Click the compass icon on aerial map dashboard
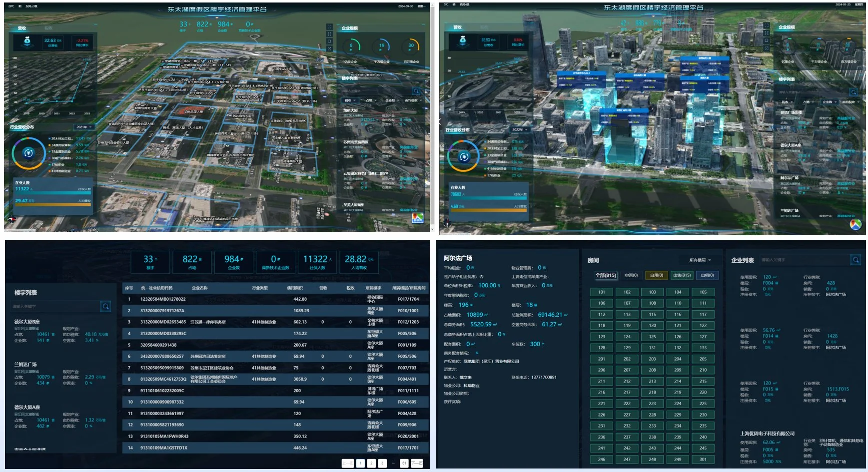This screenshot has height=472, width=868. [x=11, y=219]
